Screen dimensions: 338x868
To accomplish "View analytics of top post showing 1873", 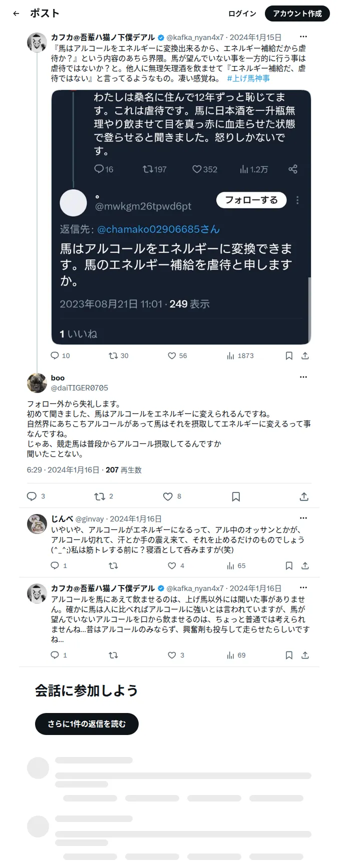I will pos(240,356).
